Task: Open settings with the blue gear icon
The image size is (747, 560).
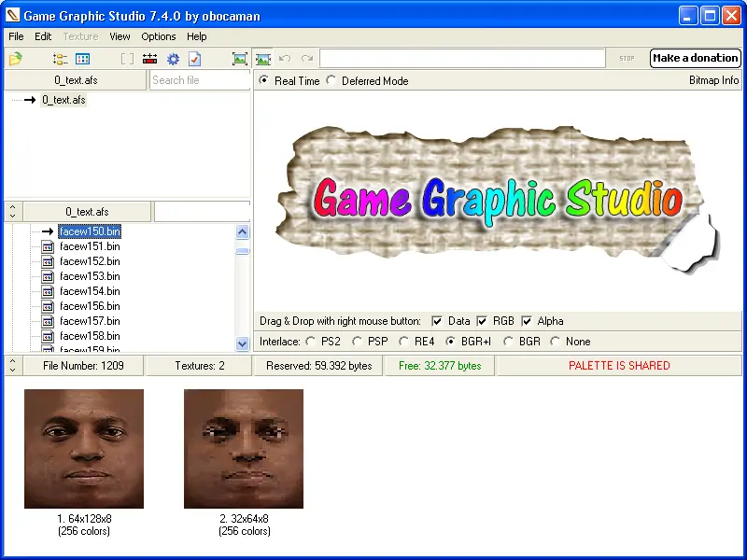Action: click(x=173, y=59)
